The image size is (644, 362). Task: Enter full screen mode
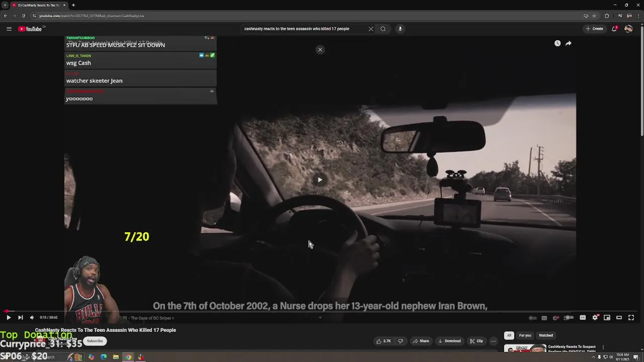coord(631,317)
